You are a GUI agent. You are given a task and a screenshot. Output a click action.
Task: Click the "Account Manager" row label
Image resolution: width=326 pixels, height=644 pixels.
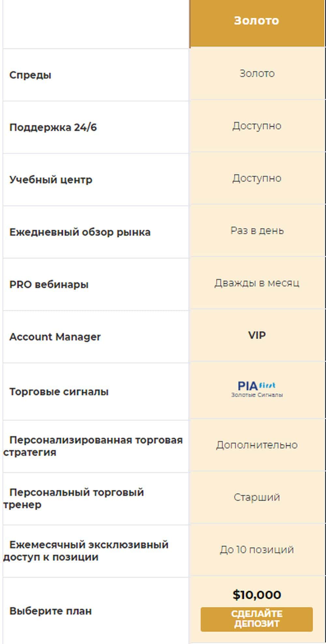(x=55, y=336)
